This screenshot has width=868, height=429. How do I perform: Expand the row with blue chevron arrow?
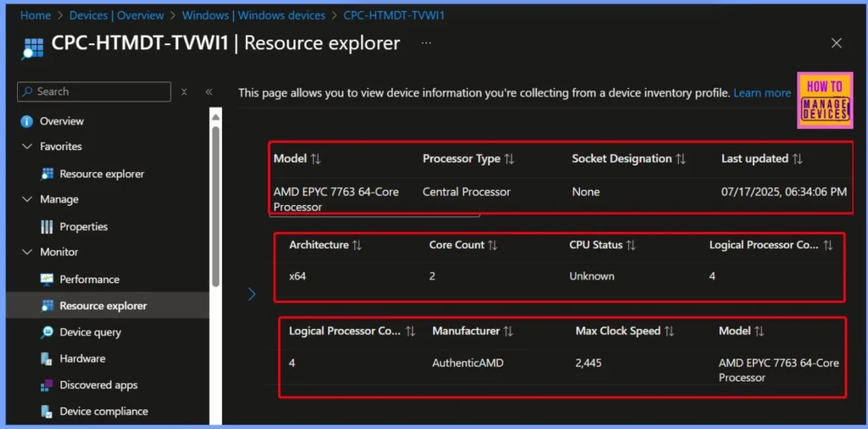click(252, 294)
